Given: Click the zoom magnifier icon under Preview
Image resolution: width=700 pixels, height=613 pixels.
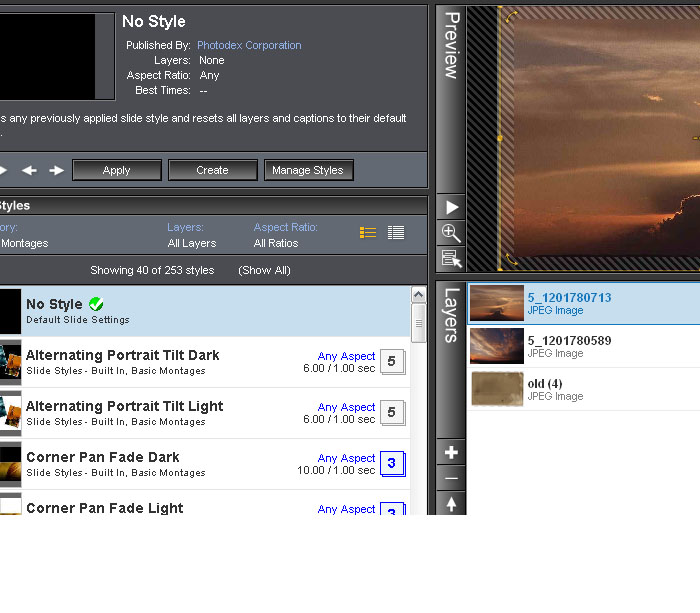Looking at the screenshot, I should pyautogui.click(x=452, y=233).
